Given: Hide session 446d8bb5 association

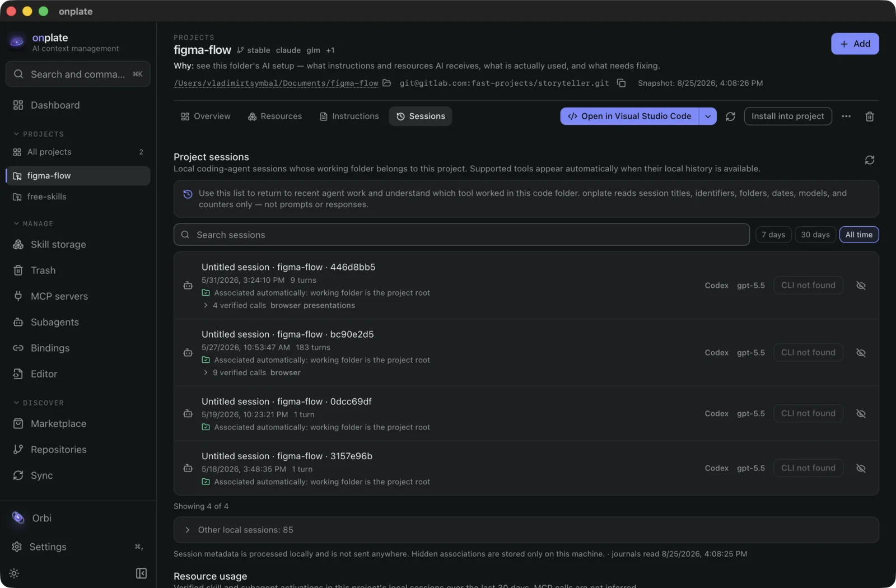Looking at the screenshot, I should (861, 286).
